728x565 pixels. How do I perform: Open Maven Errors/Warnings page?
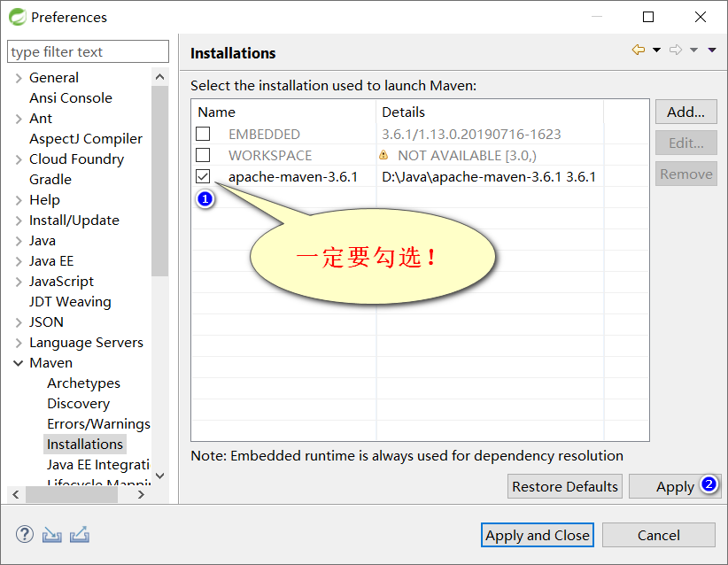(98, 424)
